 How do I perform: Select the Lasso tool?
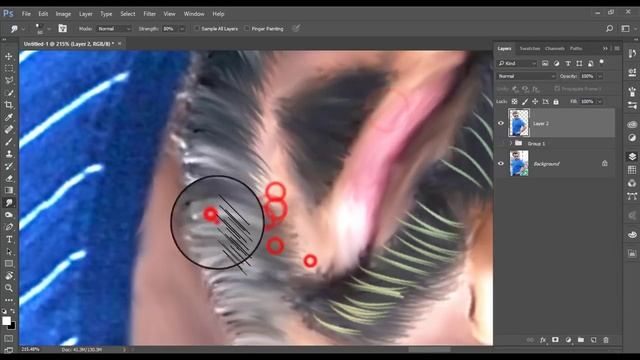click(9, 80)
